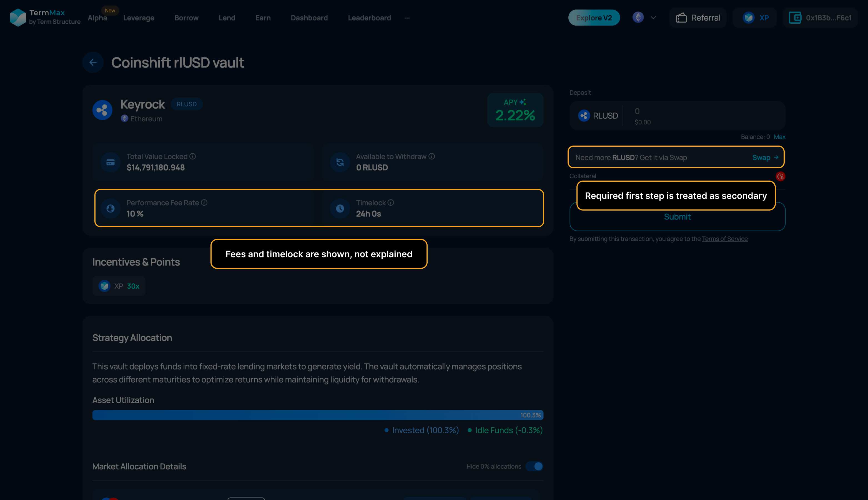Click the Idle Funds (-0.3%) legend item
868x500 pixels.
click(x=505, y=430)
